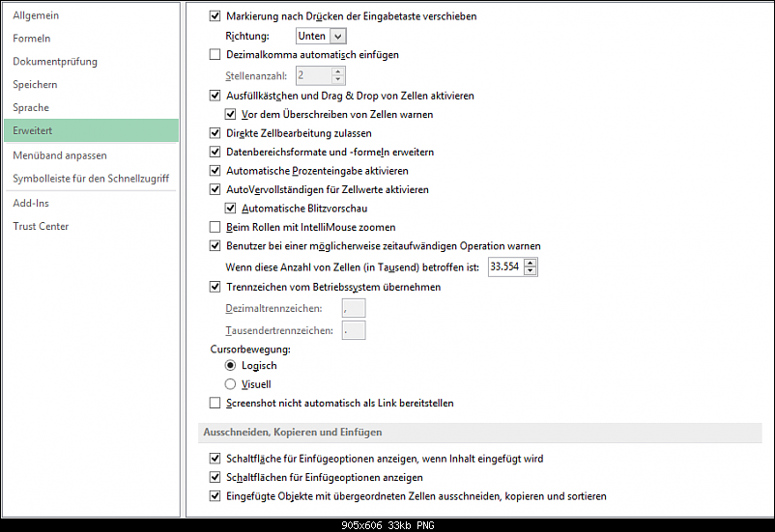
Task: Click the Stellenanzahl number field
Action: pyautogui.click(x=314, y=75)
